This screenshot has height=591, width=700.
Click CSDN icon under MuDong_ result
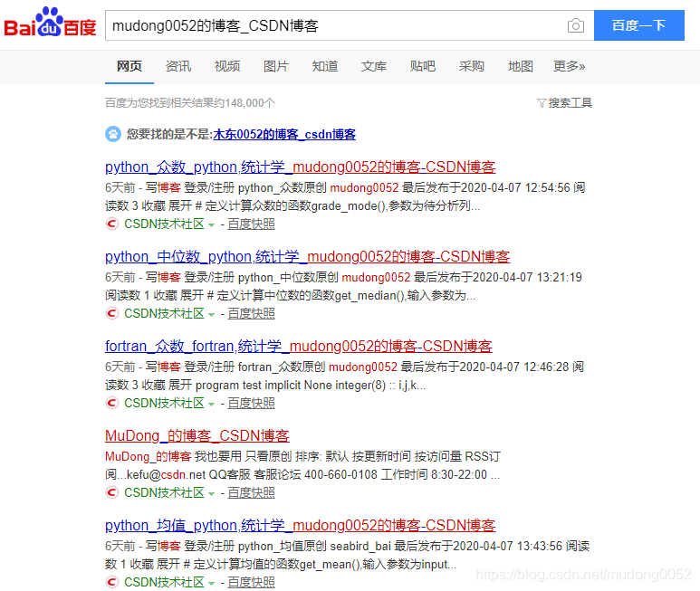111,492
